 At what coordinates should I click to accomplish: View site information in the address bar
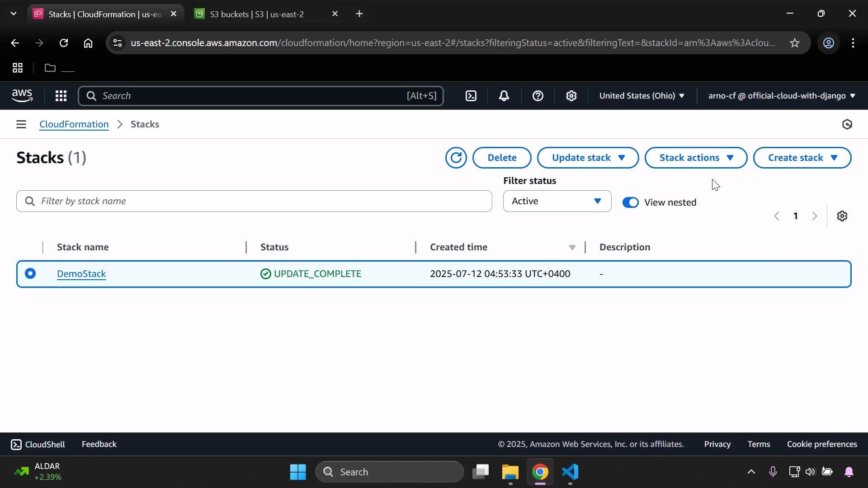pos(118,43)
